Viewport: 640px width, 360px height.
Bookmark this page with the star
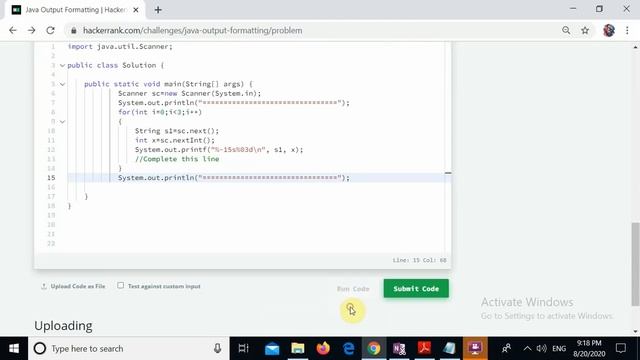[x=585, y=31]
